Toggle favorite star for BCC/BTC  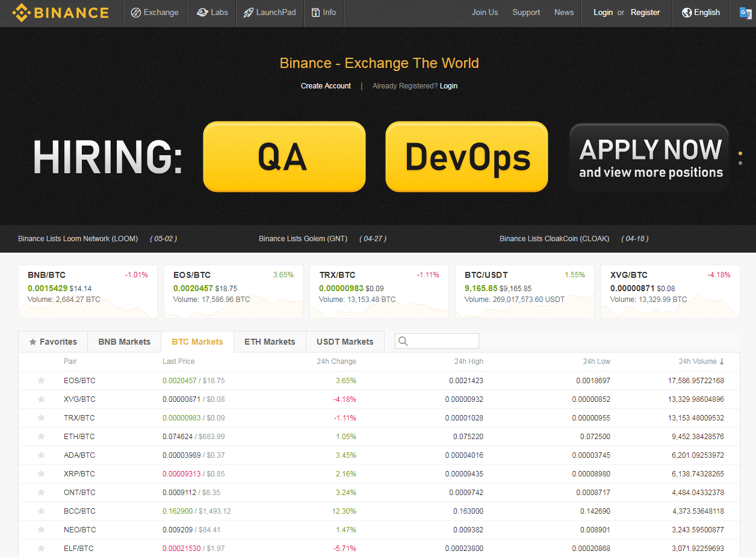click(41, 511)
